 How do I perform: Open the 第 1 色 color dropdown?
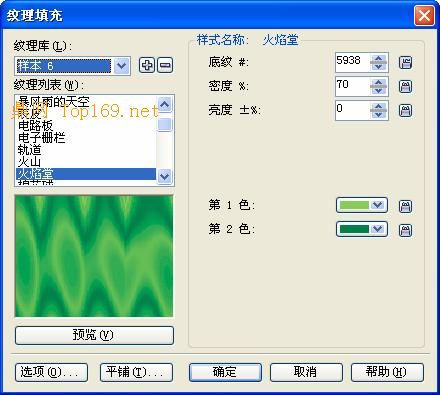pyautogui.click(x=362, y=205)
